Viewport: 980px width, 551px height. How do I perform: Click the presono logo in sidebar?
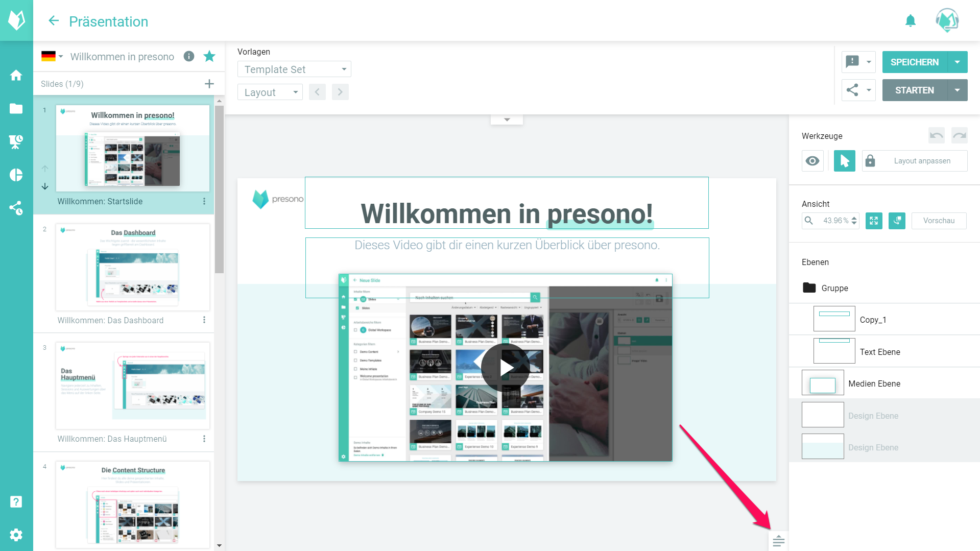pos(16,20)
